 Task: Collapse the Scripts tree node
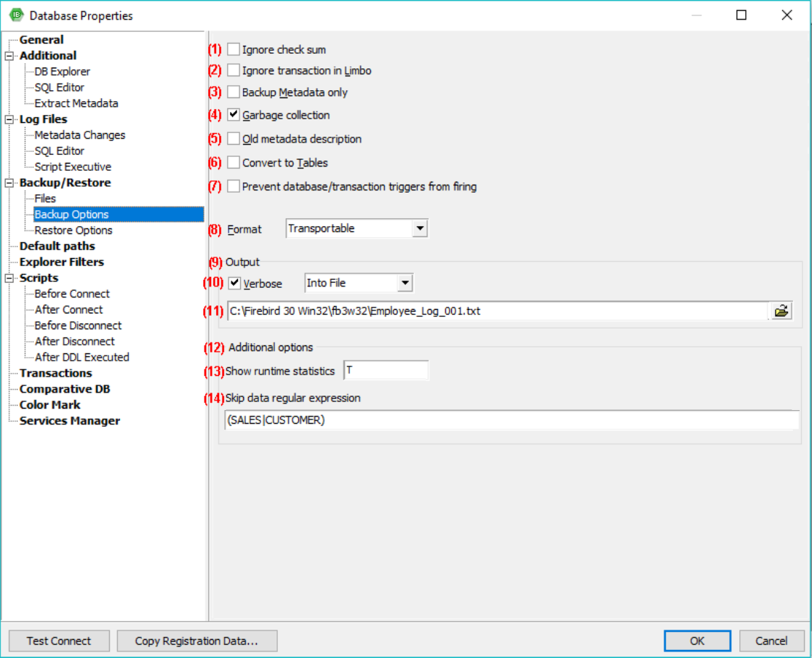[x=9, y=278]
